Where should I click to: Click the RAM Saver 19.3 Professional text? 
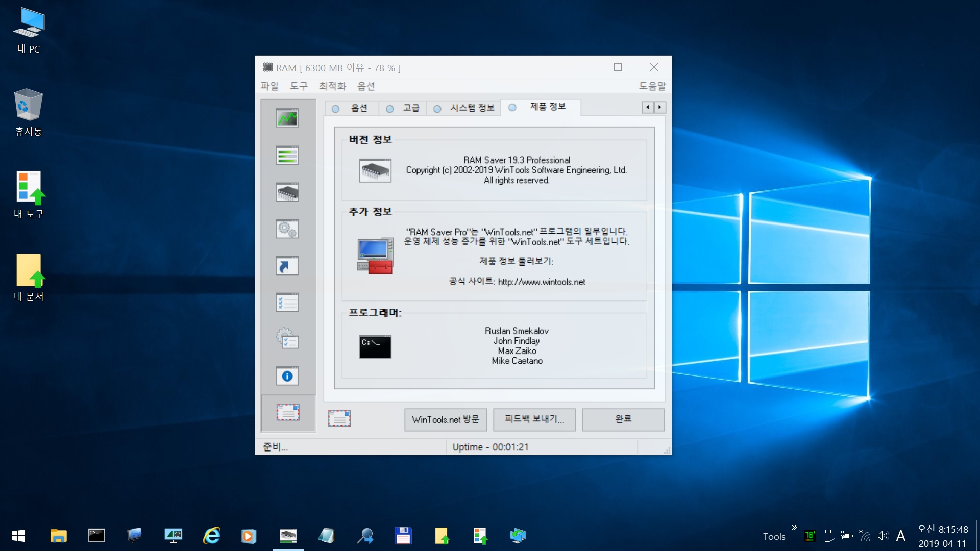point(517,160)
